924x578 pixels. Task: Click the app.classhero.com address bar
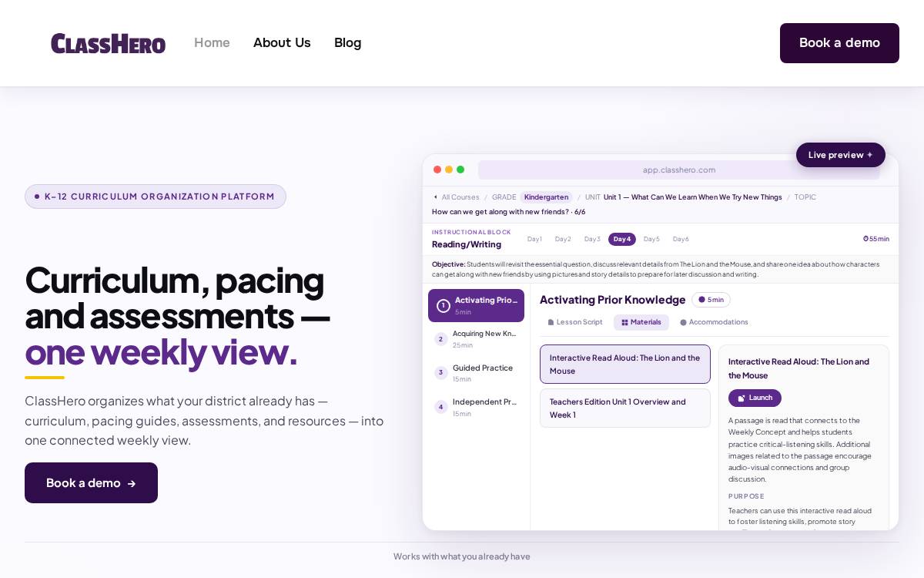679,170
